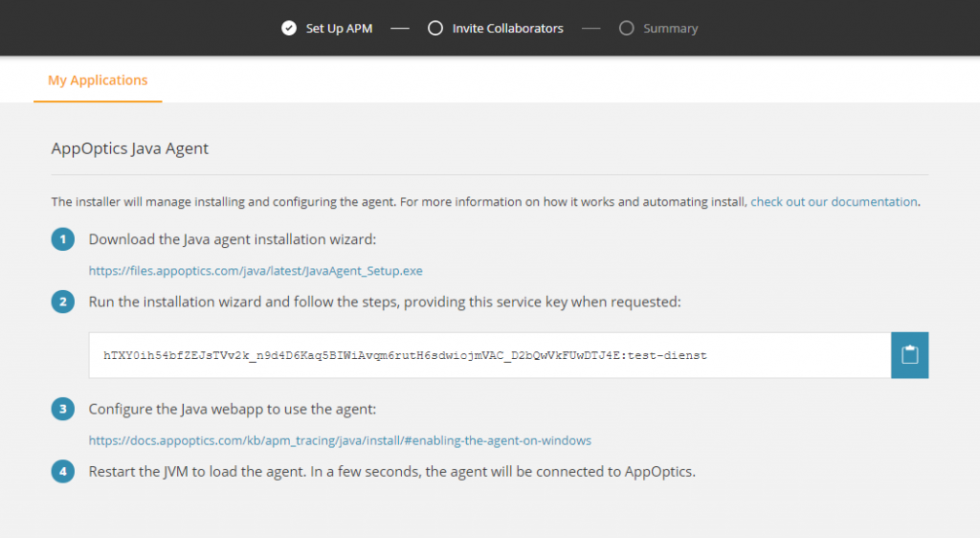Go to the Invite Collaborators step label
The width and height of the screenshot is (980, 538).
click(x=507, y=29)
